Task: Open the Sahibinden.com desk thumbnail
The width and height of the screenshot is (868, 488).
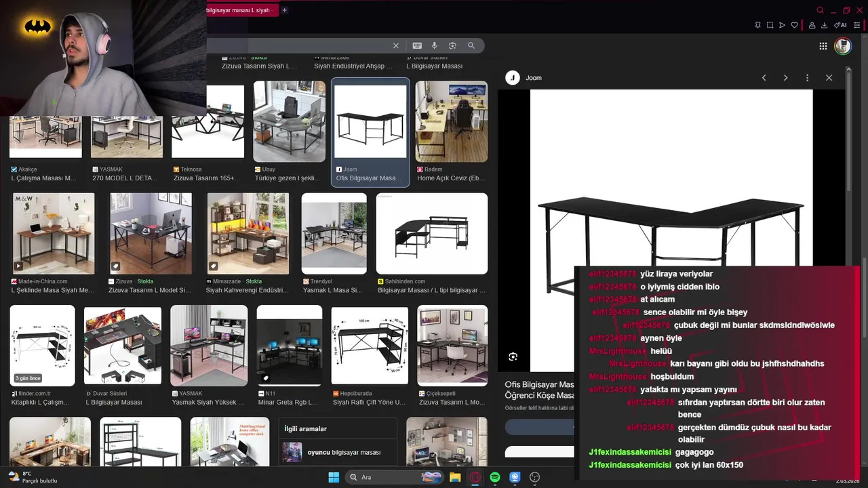Action: coord(432,234)
